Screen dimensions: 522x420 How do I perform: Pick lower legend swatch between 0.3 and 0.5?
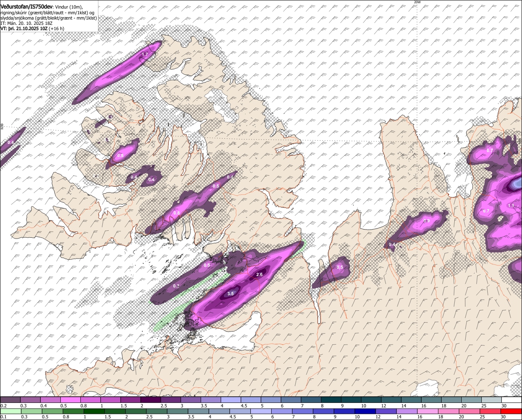pyautogui.click(x=32, y=411)
